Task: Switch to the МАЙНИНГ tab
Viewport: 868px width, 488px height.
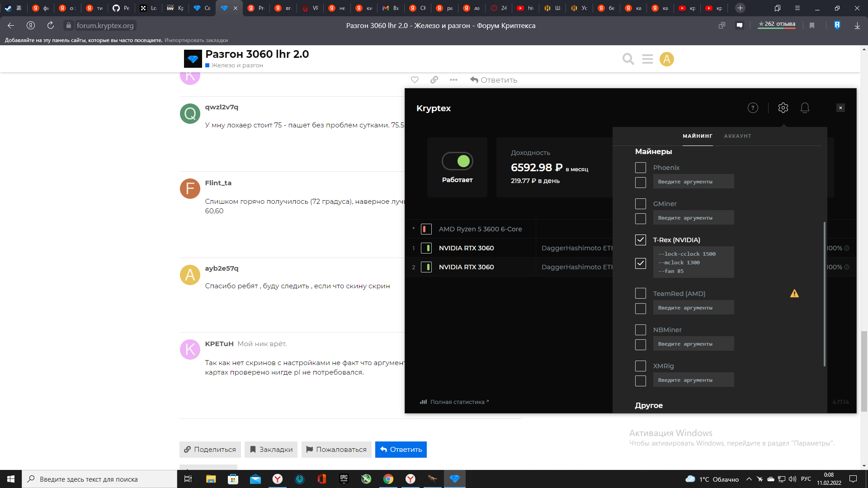Action: (698, 136)
